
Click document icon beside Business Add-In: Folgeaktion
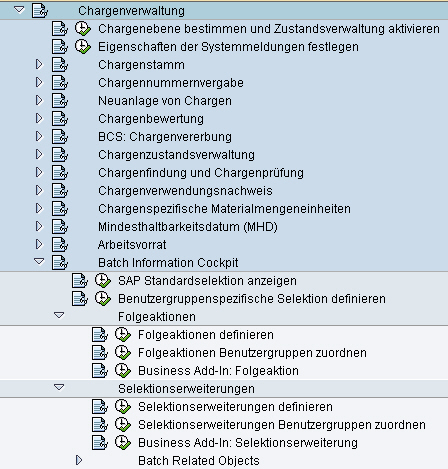click(x=100, y=371)
